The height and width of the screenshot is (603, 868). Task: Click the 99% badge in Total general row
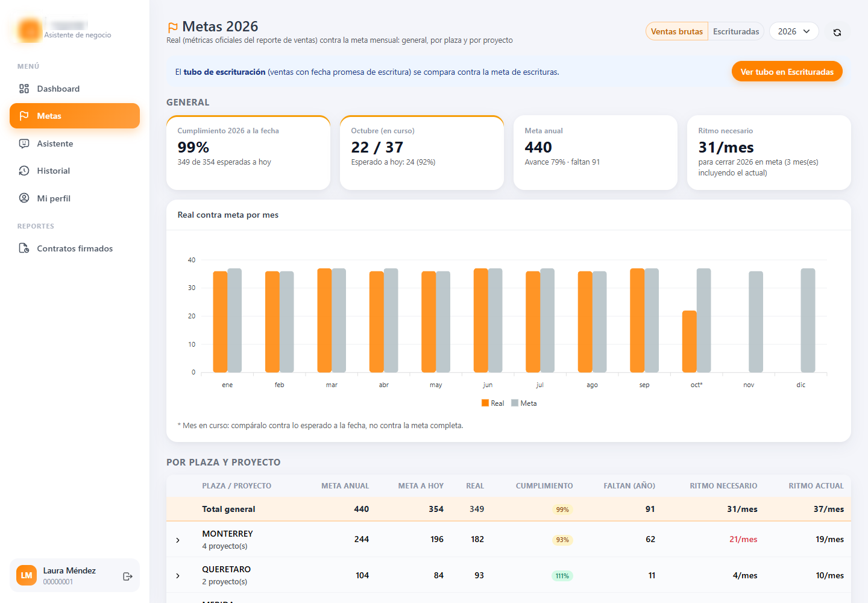[x=562, y=510]
